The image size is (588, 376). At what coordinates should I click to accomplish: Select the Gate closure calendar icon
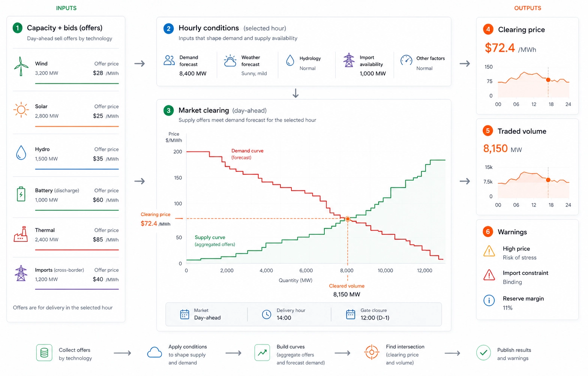point(351,314)
